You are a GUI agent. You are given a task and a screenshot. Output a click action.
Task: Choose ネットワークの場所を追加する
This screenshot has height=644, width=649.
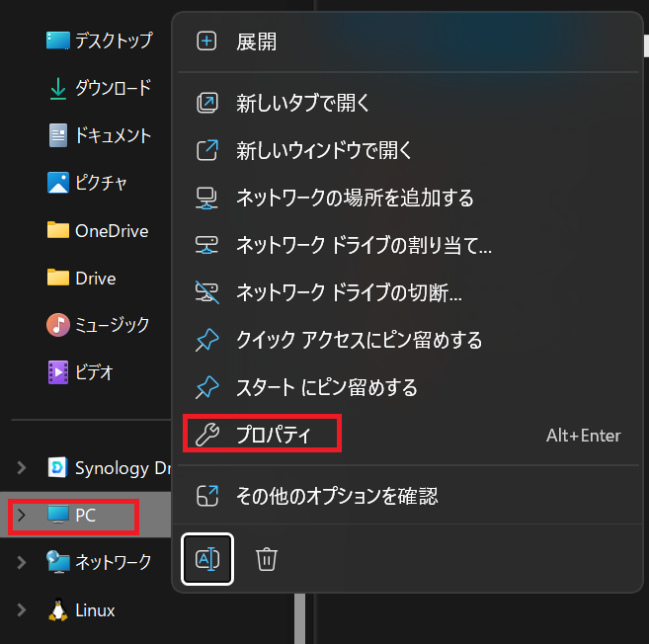[x=408, y=198]
